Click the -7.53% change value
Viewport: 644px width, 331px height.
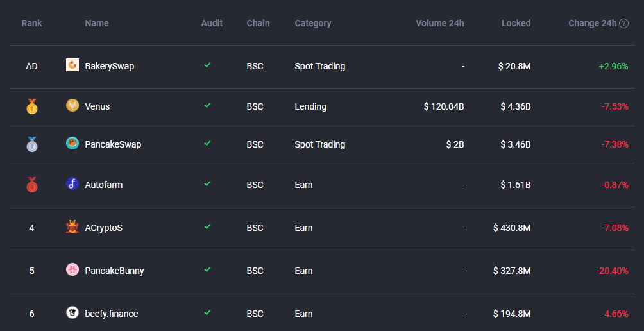[x=615, y=106]
